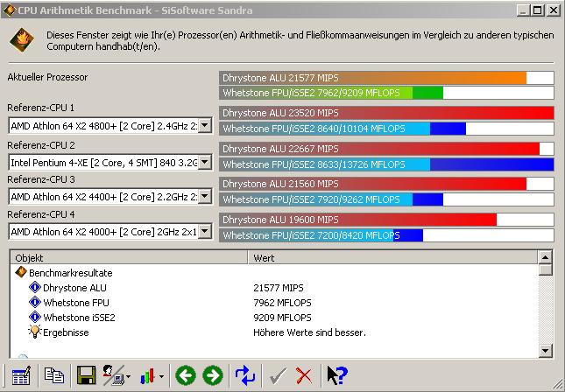Screen dimensions: 565x392
Task: Go forward with the green right arrow
Action: pos(213,375)
